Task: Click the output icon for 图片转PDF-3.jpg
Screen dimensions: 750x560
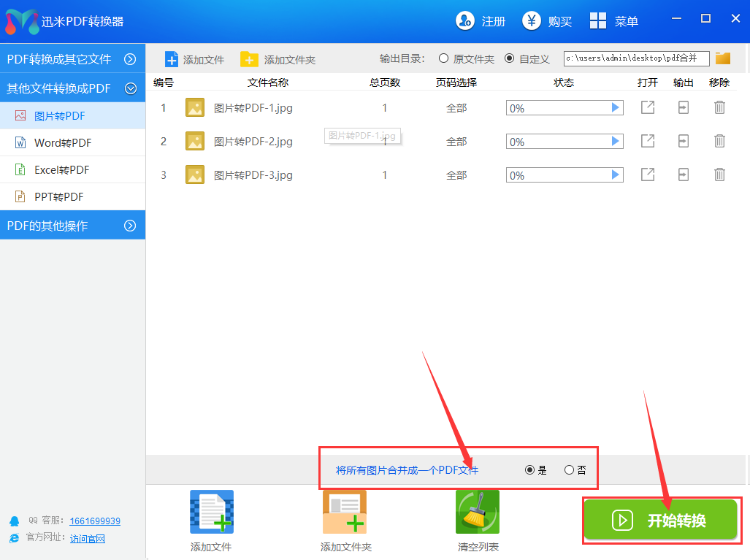Action: (x=683, y=174)
